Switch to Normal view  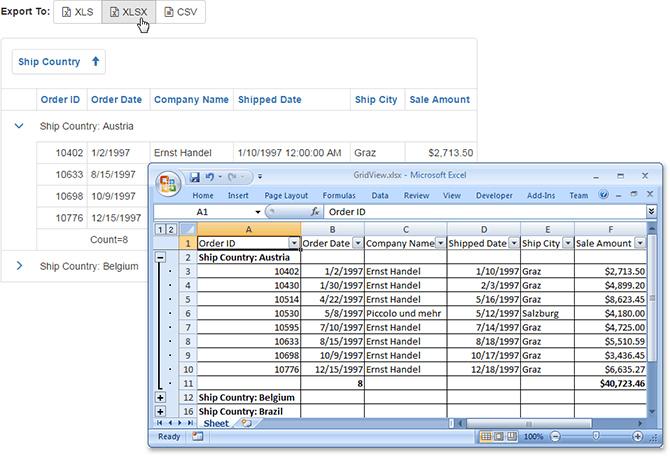point(485,436)
